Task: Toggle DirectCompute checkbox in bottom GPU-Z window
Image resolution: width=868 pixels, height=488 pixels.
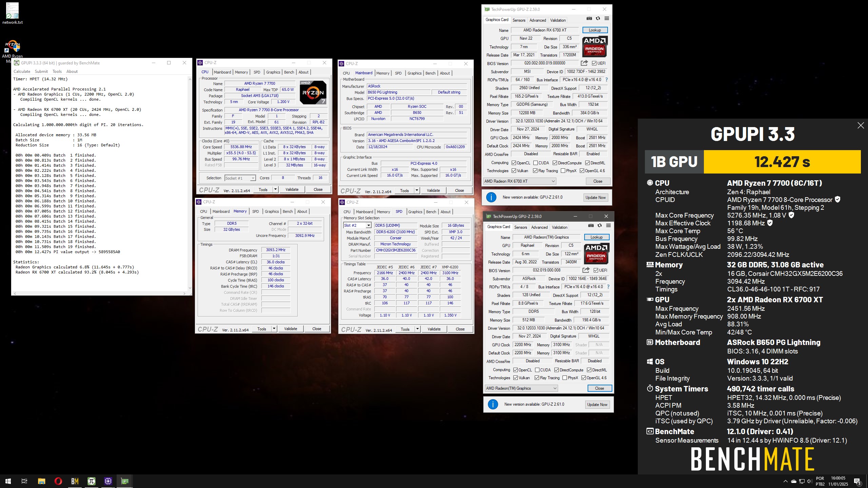Action: pyautogui.click(x=556, y=370)
